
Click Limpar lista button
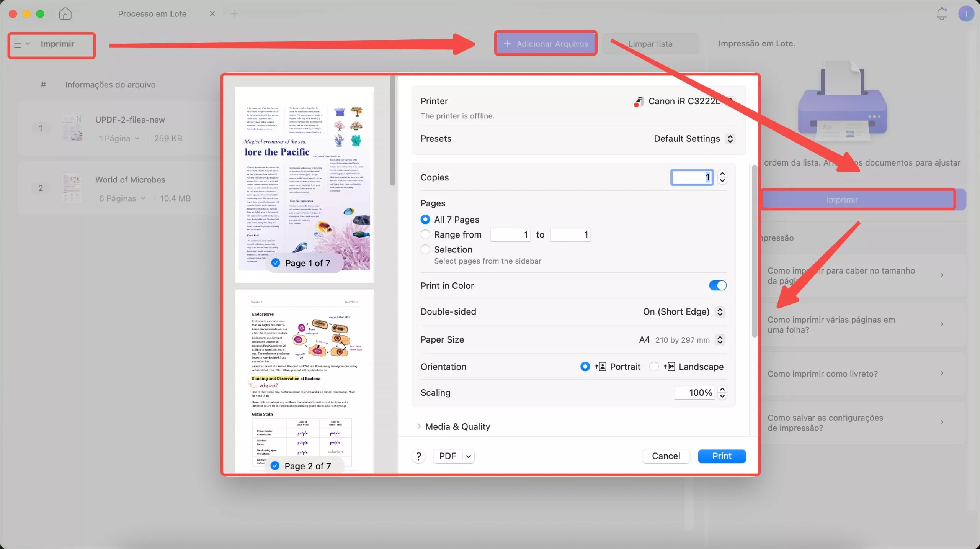(650, 44)
